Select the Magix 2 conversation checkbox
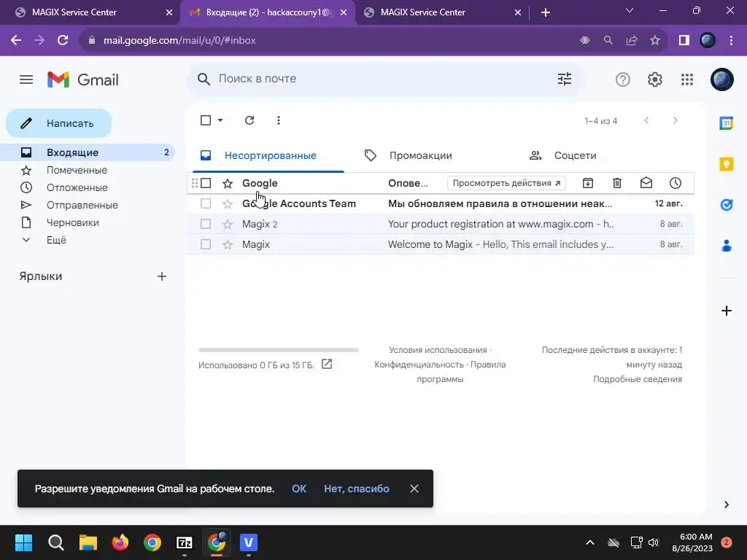747x560 pixels. coord(206,224)
